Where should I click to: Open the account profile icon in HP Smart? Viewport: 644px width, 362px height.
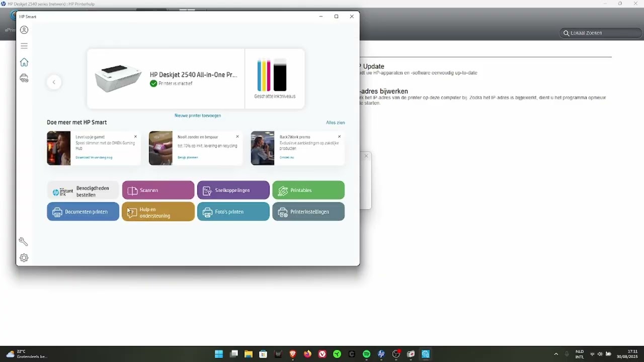tap(24, 30)
